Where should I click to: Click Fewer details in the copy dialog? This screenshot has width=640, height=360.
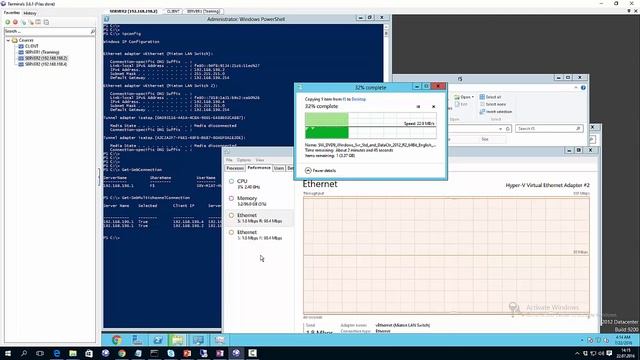click(x=320, y=171)
